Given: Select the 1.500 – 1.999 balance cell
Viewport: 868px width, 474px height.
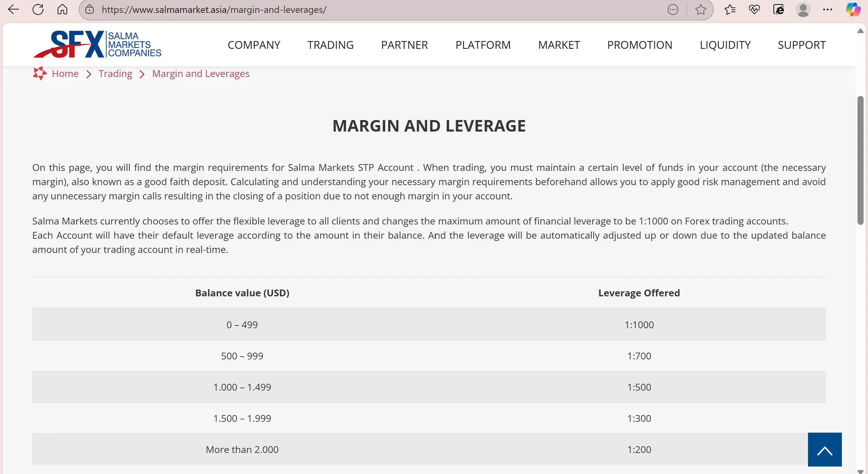Looking at the screenshot, I should coord(242,418).
